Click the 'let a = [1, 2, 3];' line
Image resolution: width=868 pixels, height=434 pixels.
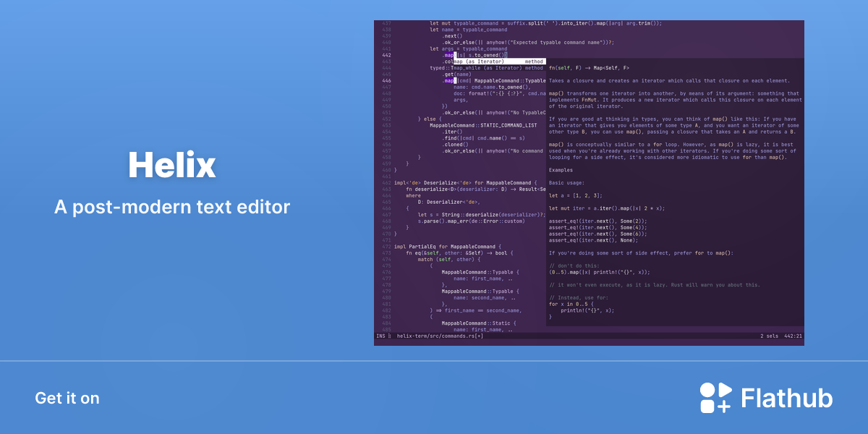coord(574,195)
